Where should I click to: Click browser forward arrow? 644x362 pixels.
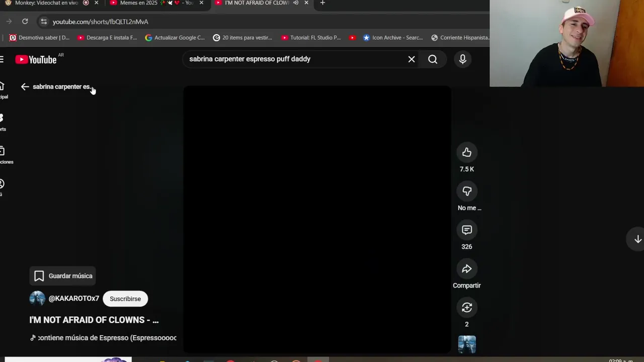pos(9,21)
